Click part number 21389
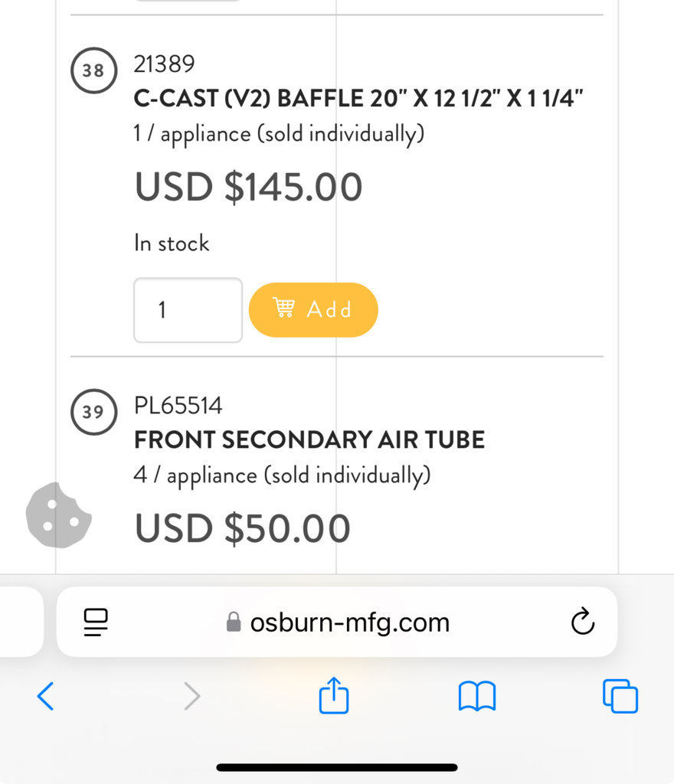 pos(164,64)
